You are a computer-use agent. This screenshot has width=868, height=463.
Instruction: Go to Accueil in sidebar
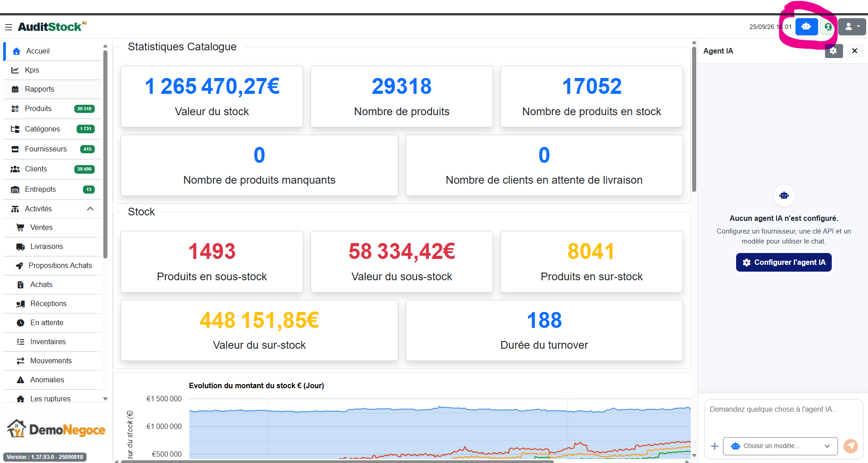(x=53, y=51)
